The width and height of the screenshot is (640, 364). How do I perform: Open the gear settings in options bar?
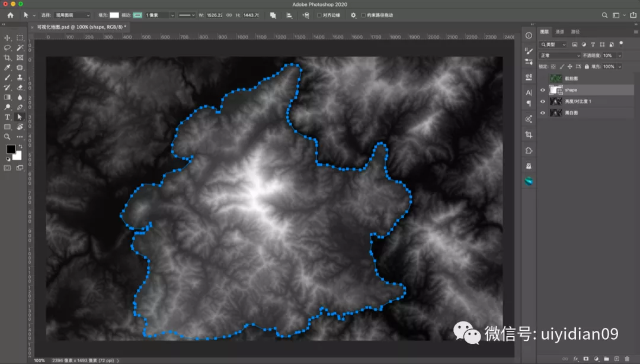(x=353, y=15)
